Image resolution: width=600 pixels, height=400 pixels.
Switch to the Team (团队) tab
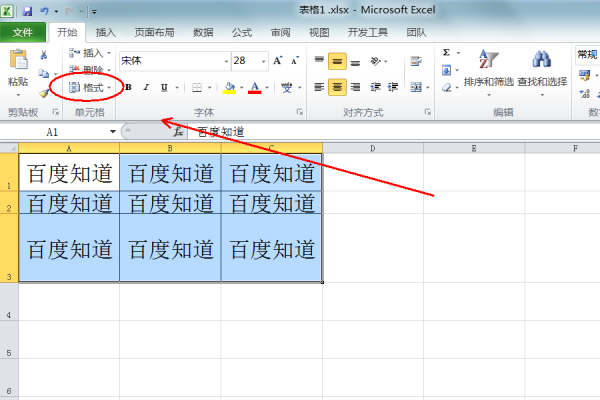point(416,33)
